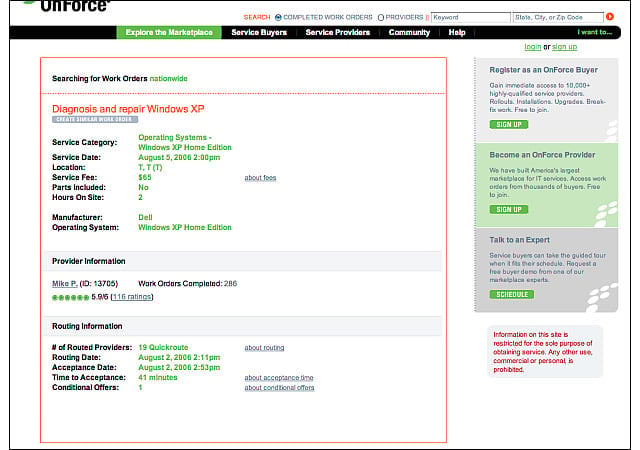The image size is (640, 450).
Task: Click Sign Up under OnForce Provider
Action: point(509,209)
